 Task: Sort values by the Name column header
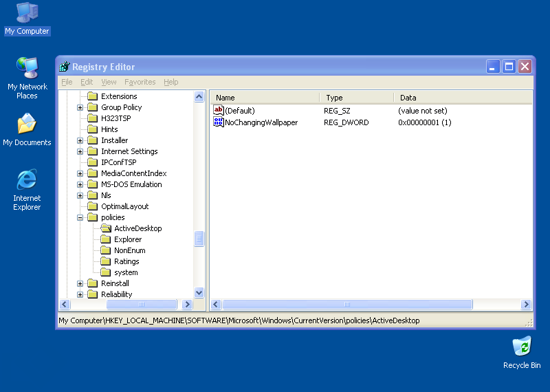click(x=265, y=98)
